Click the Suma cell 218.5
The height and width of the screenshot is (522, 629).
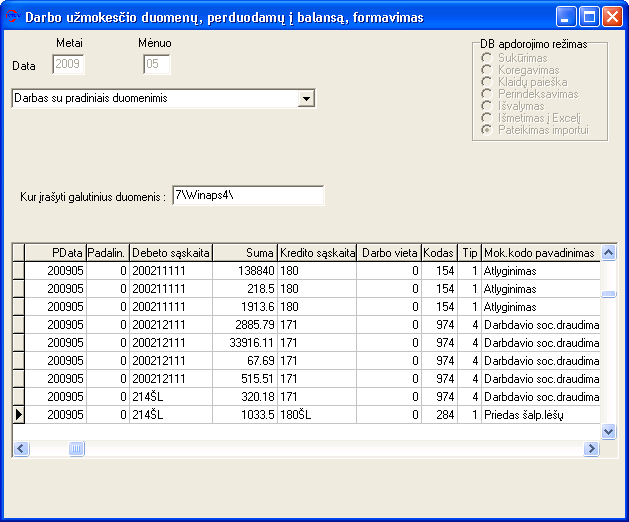(245, 289)
